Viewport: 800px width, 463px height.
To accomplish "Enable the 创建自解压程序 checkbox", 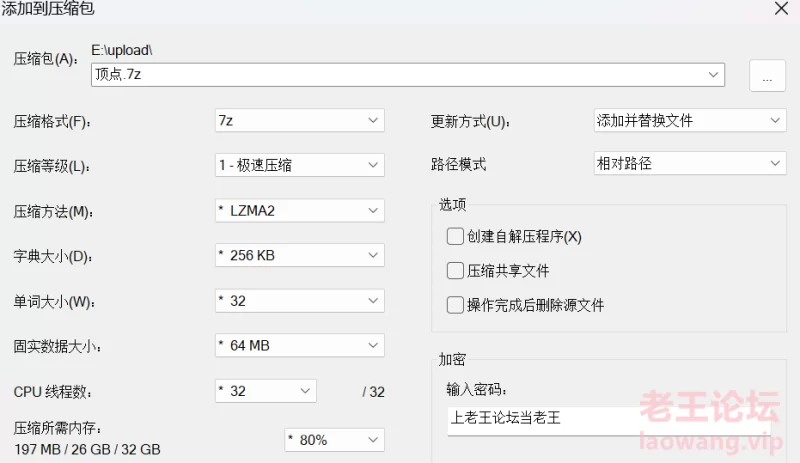I will pos(455,236).
